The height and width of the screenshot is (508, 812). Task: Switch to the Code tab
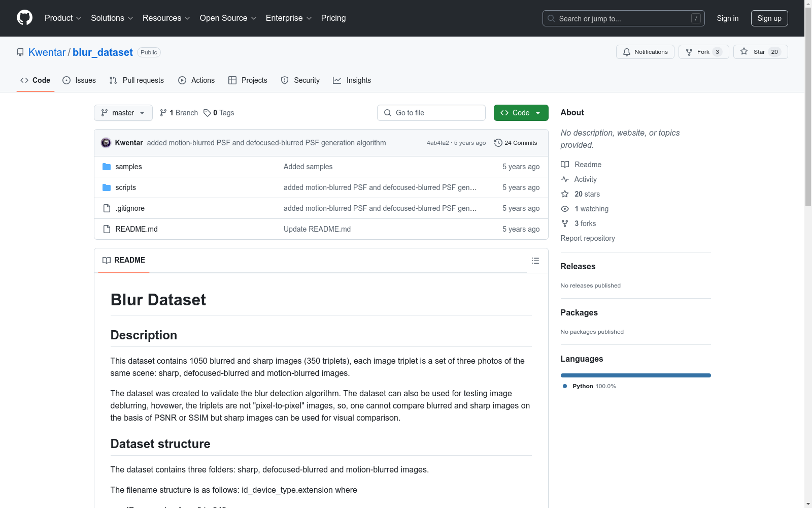coord(36,80)
